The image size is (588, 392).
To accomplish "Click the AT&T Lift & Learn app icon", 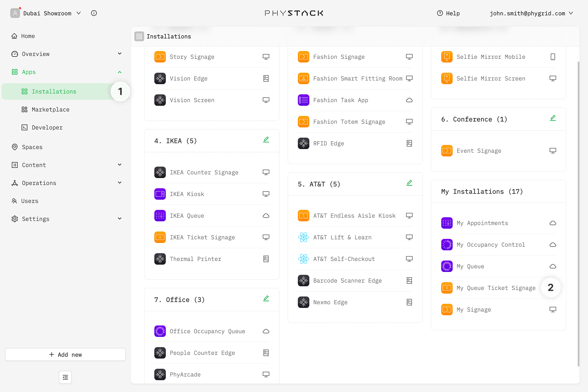I will click(303, 237).
